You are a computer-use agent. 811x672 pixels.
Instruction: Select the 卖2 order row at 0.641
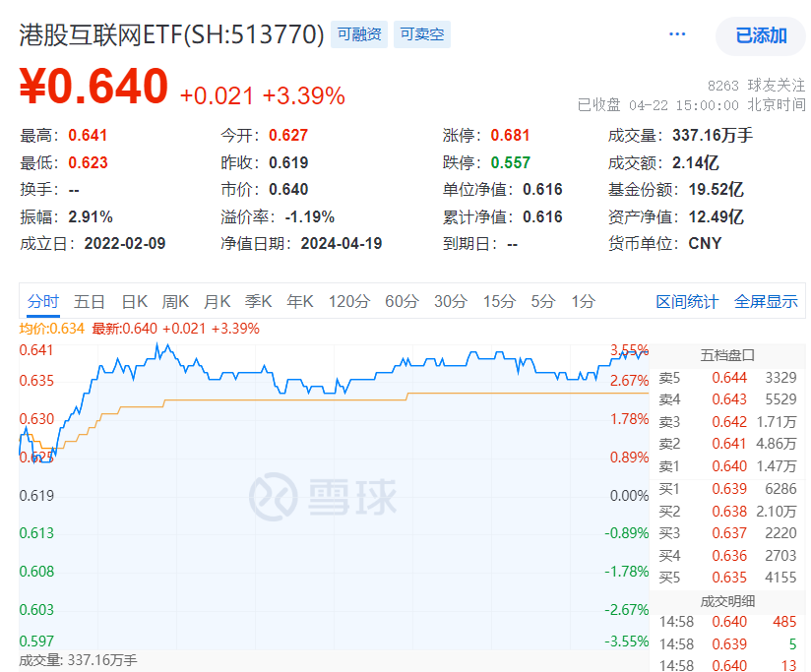click(x=727, y=444)
